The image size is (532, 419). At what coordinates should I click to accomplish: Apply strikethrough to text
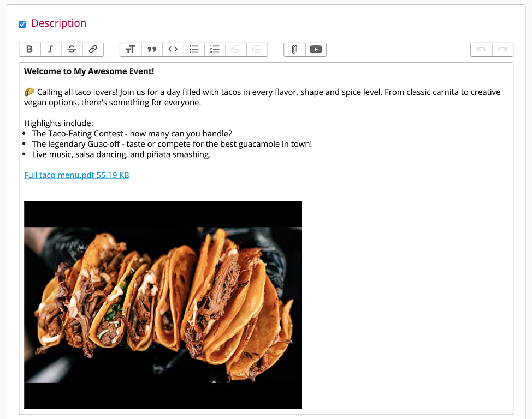point(72,49)
